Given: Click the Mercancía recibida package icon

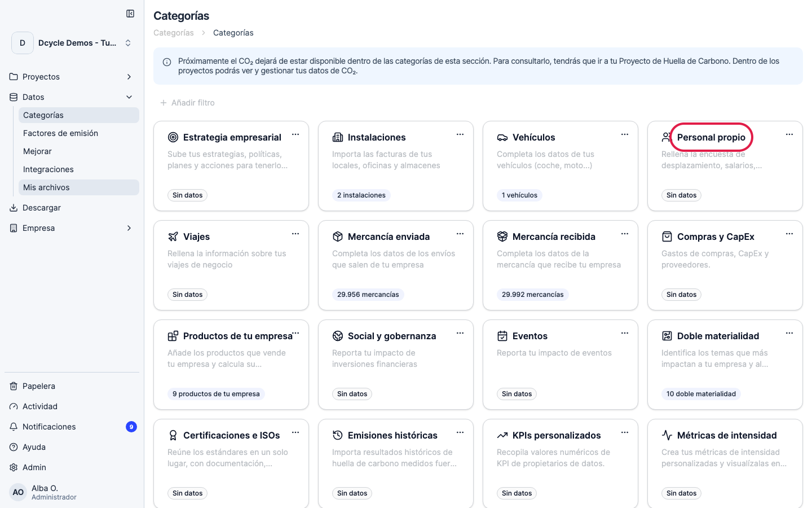Looking at the screenshot, I should pyautogui.click(x=502, y=237).
